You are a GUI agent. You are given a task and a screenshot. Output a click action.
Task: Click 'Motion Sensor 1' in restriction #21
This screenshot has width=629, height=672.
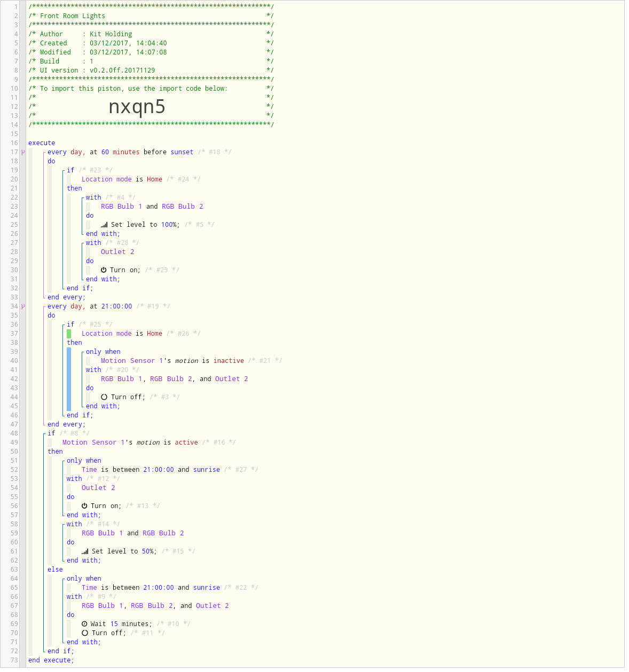132,361
